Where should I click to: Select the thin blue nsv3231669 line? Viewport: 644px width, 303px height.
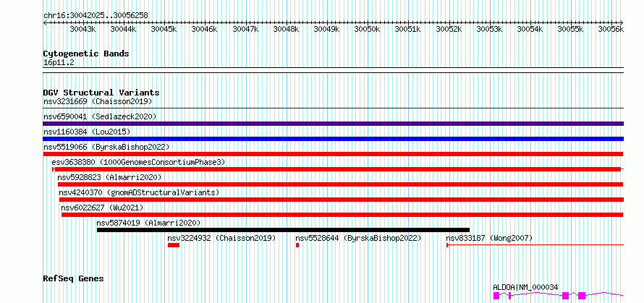click(333, 108)
